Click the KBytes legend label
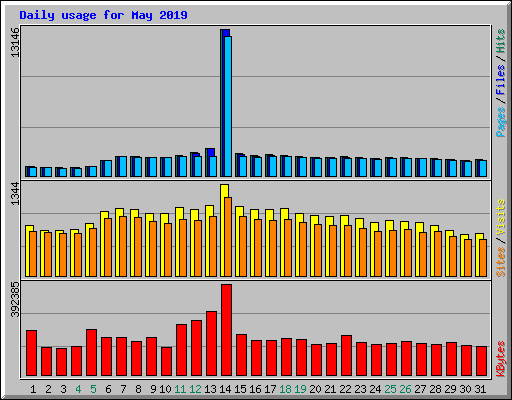This screenshot has height=400, width=512. [501, 359]
